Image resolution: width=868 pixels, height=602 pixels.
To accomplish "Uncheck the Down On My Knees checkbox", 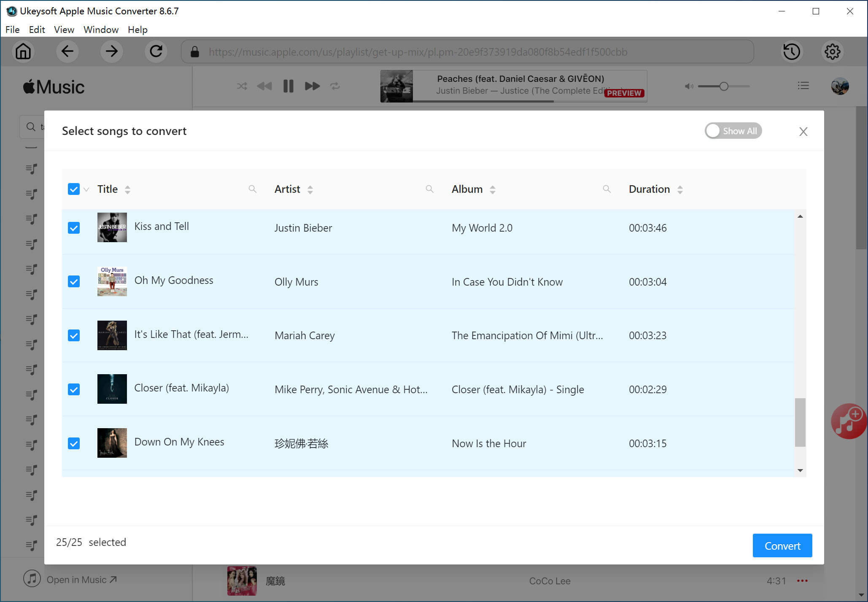I will [x=75, y=443].
